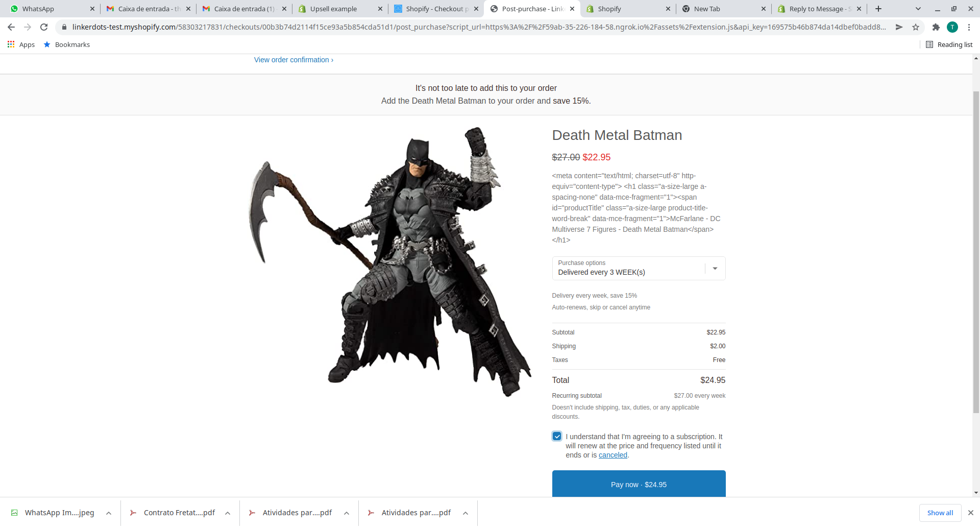The height and width of the screenshot is (529, 980).
Task: Click the Pay now $24.95 button
Action: (x=639, y=484)
